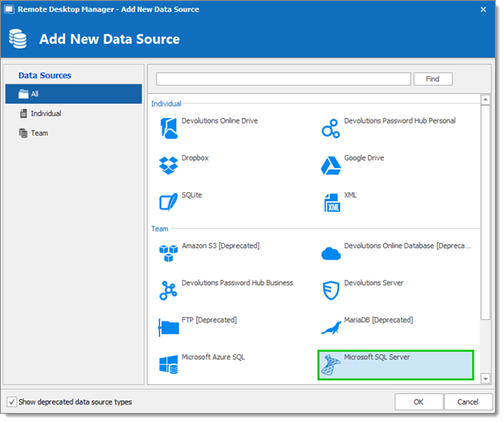Close the Add New Data Source dialog
The width and height of the screenshot is (504, 422).
[483, 10]
